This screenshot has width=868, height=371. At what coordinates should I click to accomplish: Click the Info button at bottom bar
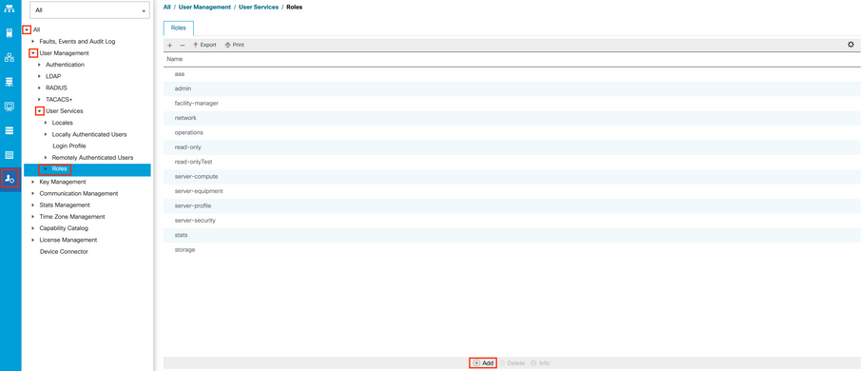pyautogui.click(x=540, y=363)
